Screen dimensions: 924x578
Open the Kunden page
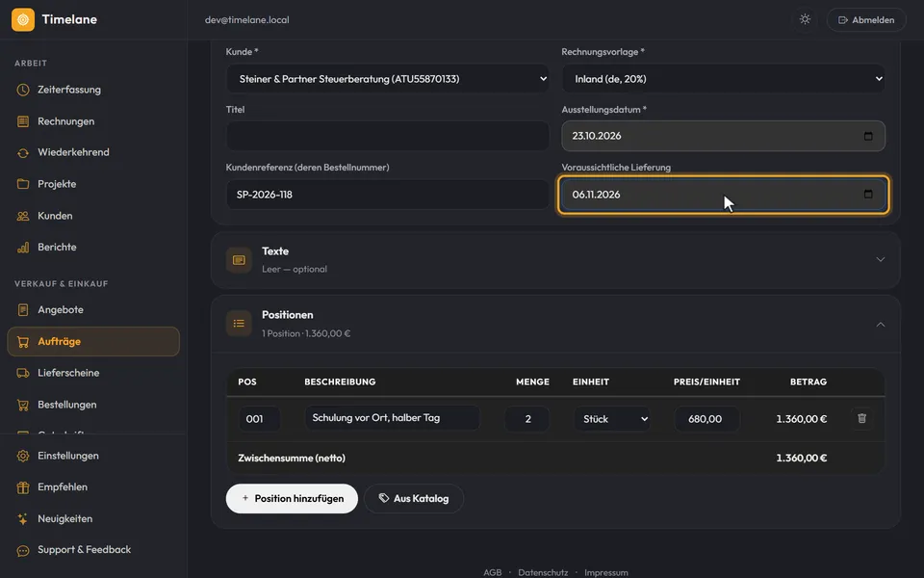93,216
